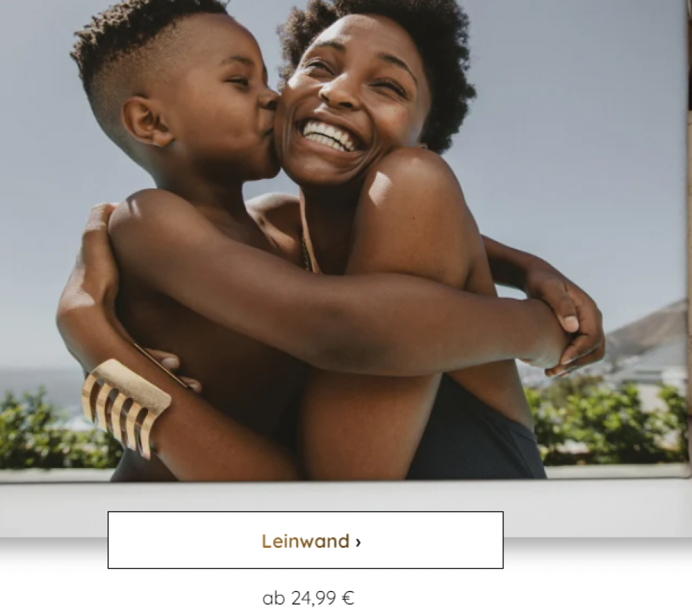This screenshot has height=616, width=692.
Task: Click the price text ab 24,99 €
Action: pos(308,598)
